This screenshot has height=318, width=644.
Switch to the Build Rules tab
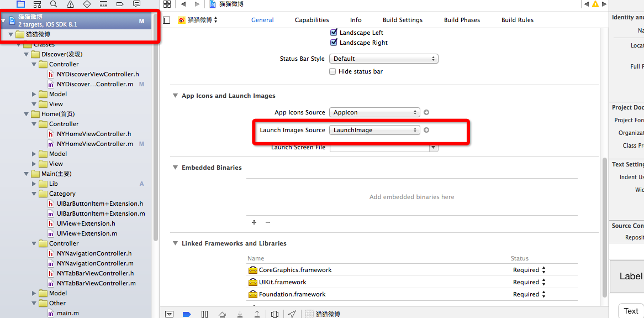[x=518, y=20]
